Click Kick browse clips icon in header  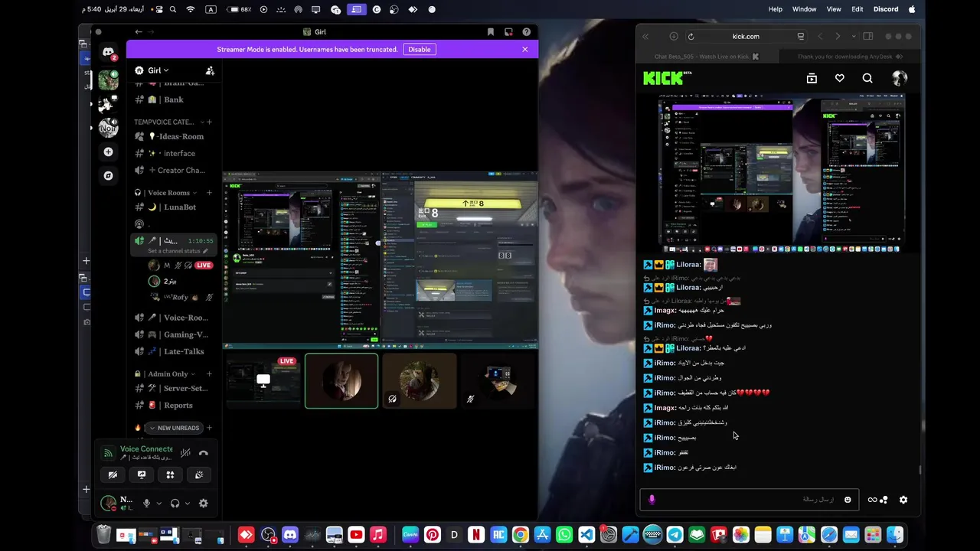point(812,78)
